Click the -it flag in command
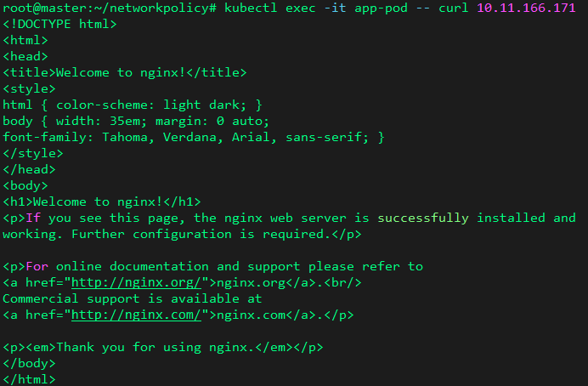 pyautogui.click(x=335, y=8)
